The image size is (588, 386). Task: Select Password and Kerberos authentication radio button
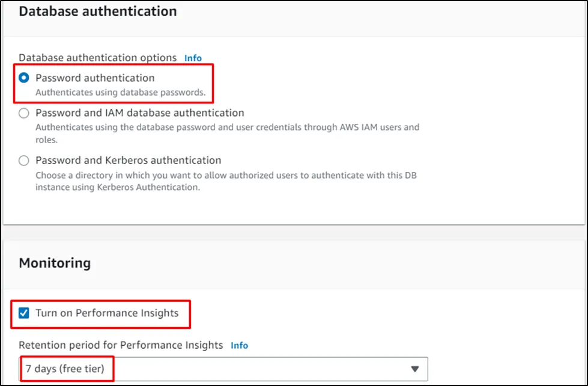coord(24,161)
